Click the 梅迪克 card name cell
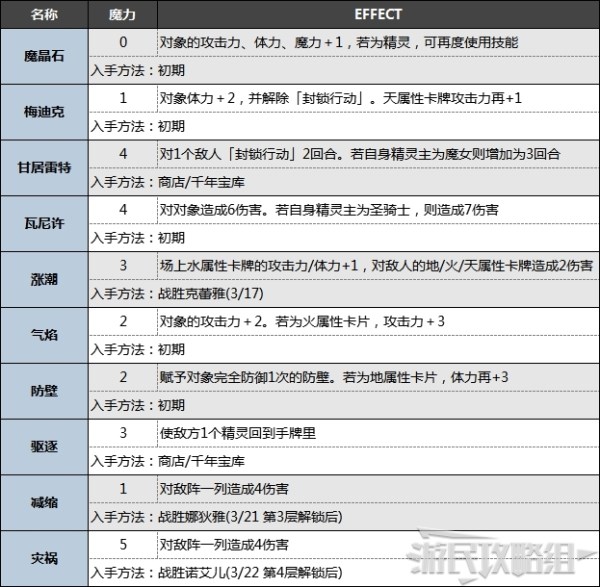The height and width of the screenshot is (587, 600). point(44,112)
